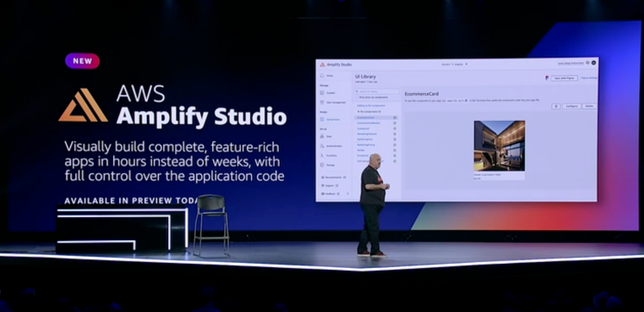Open the Data setup page
This screenshot has width=644, height=312.
[326, 136]
